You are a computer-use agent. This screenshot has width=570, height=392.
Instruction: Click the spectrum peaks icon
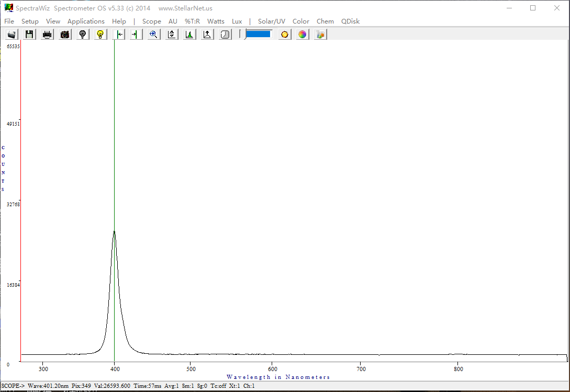point(189,35)
